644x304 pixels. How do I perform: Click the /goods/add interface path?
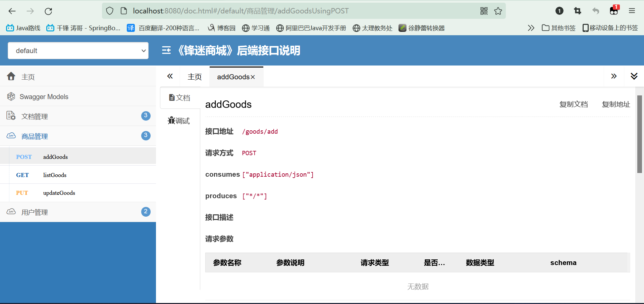click(x=260, y=132)
